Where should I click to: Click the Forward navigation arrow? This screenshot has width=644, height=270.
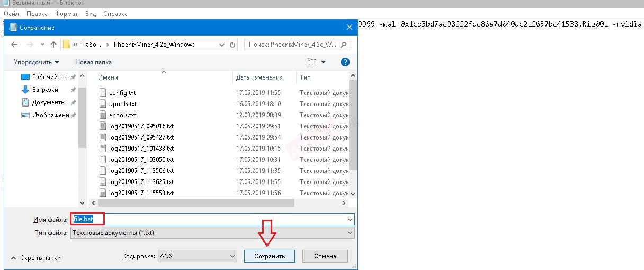[x=29, y=45]
